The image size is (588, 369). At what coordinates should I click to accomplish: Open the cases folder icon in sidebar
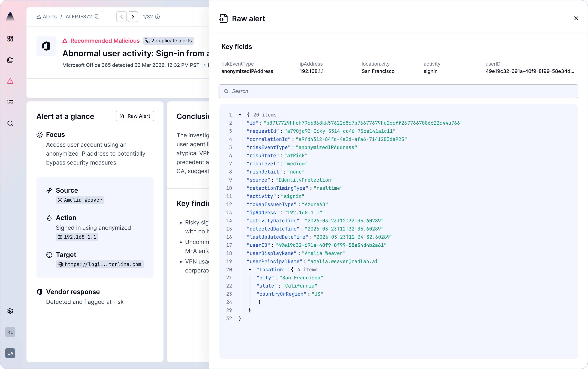(x=10, y=60)
